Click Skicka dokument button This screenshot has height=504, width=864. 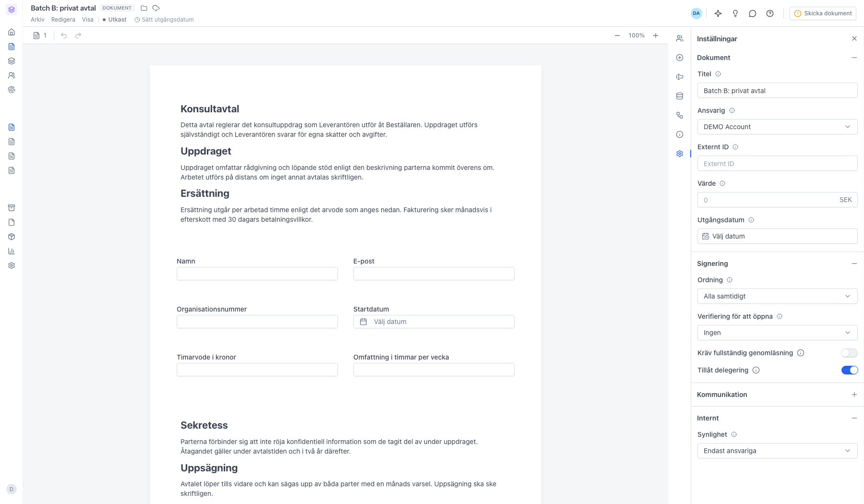point(823,13)
